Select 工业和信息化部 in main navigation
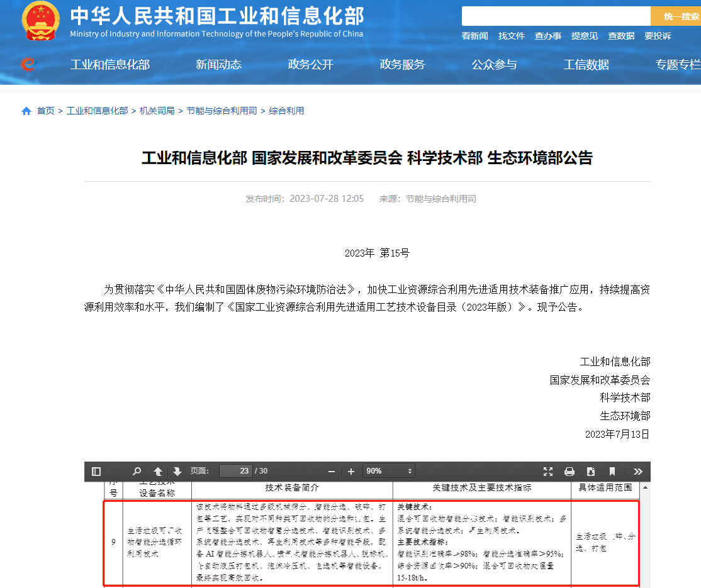Image resolution: width=701 pixels, height=588 pixels. click(x=110, y=64)
